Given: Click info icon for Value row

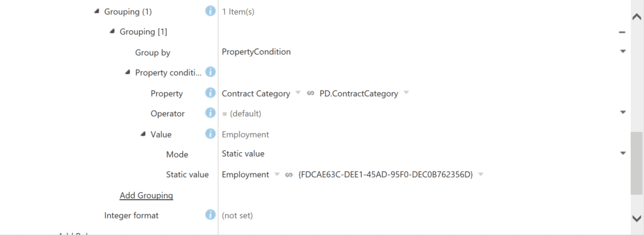Looking at the screenshot, I should (x=210, y=134).
